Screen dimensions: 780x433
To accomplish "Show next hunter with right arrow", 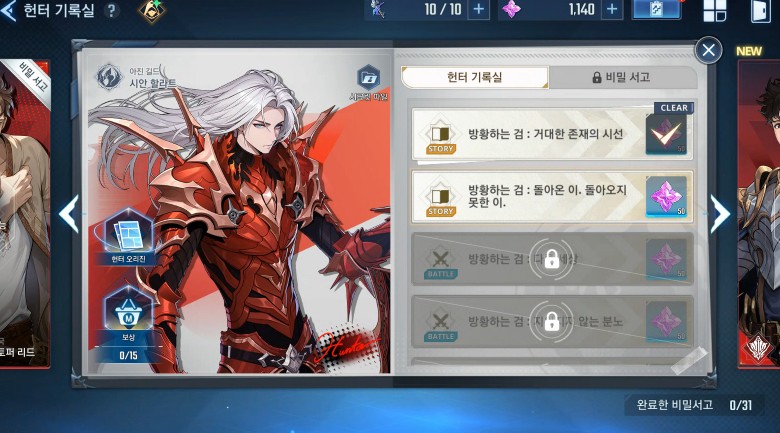I will (x=720, y=214).
